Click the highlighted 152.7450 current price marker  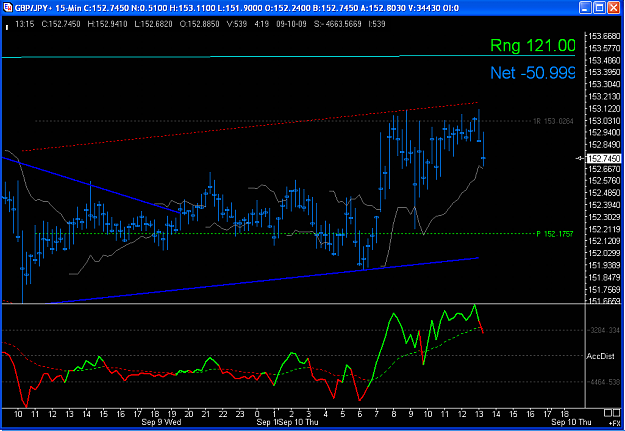604,159
